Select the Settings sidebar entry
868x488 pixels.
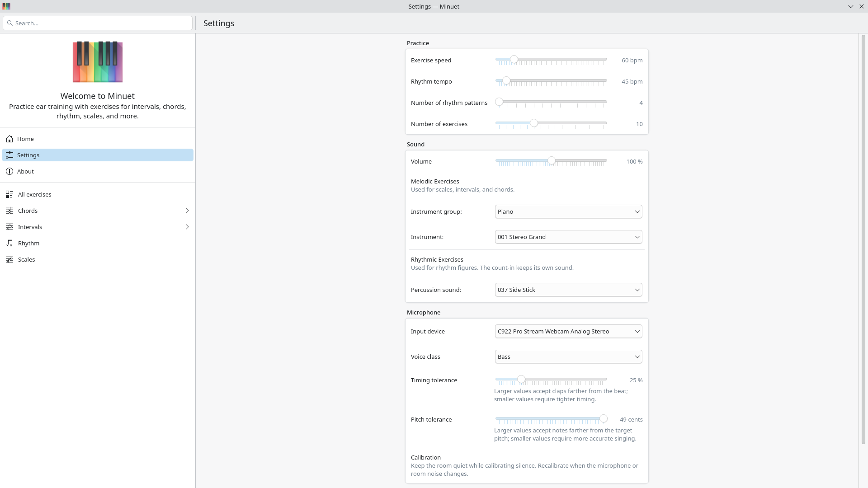coord(98,155)
